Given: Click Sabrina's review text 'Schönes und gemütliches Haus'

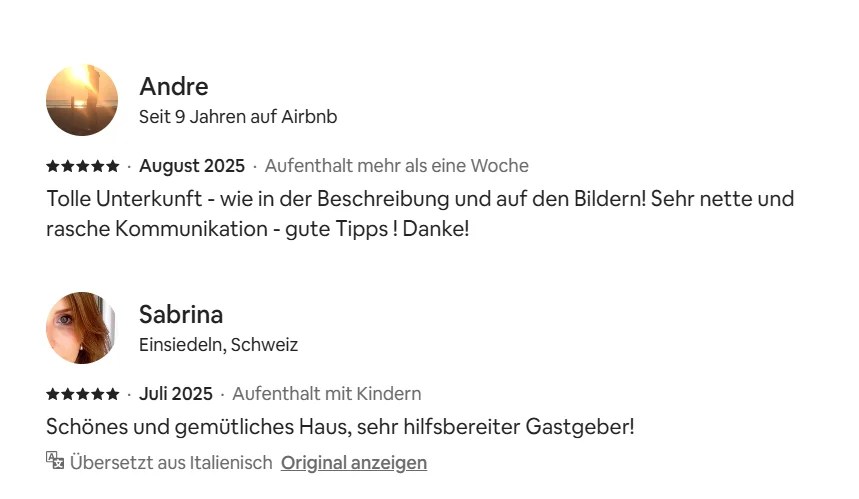Looking at the screenshot, I should click(340, 427).
